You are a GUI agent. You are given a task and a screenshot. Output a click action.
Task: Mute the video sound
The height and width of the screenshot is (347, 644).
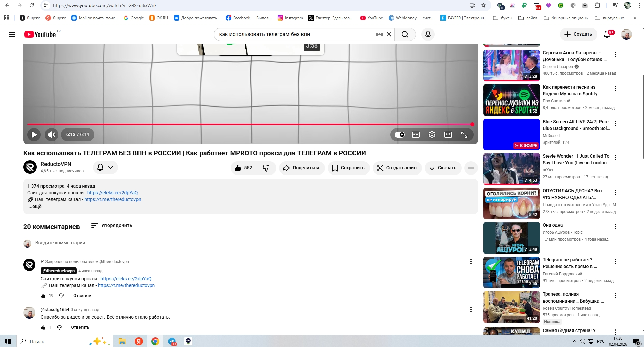coord(51,135)
